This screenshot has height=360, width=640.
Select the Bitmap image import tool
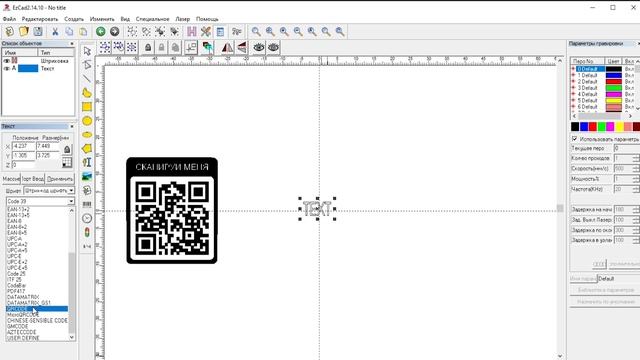[x=87, y=176]
